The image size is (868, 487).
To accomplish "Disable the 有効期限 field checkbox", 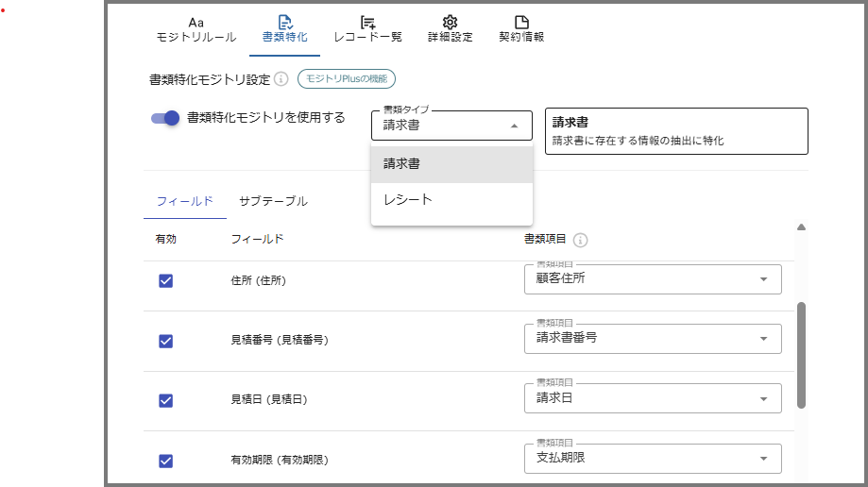I will coord(166,461).
